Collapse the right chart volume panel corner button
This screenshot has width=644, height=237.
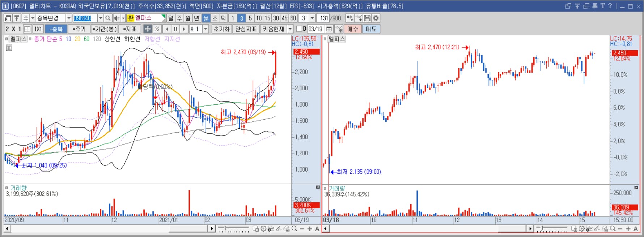click(x=636, y=187)
